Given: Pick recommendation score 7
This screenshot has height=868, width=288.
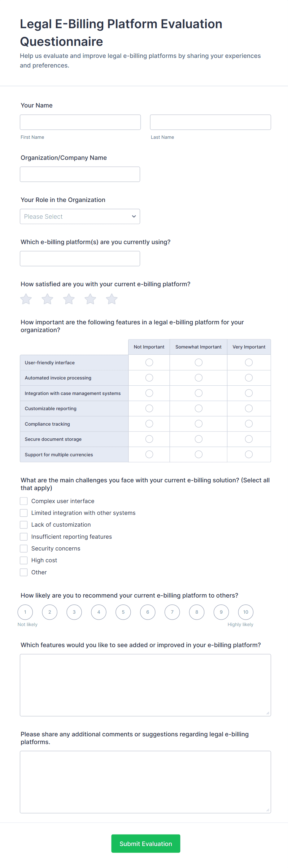Looking at the screenshot, I should click(172, 612).
